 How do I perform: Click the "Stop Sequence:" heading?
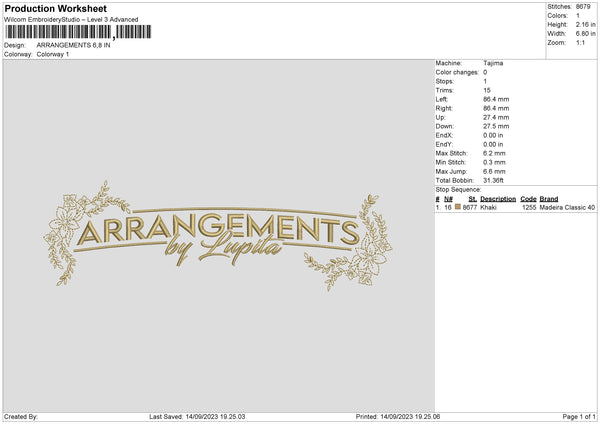coord(458,190)
